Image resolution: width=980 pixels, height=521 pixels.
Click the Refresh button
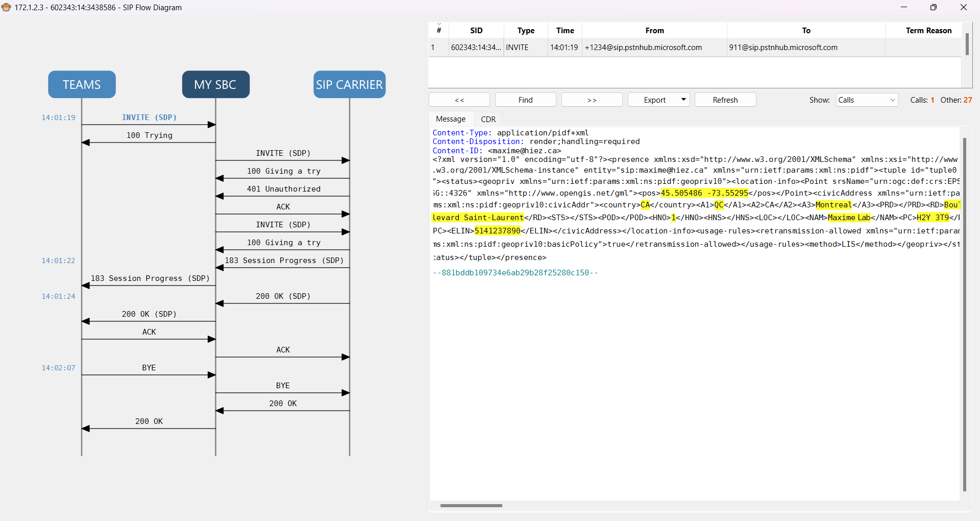(x=725, y=100)
